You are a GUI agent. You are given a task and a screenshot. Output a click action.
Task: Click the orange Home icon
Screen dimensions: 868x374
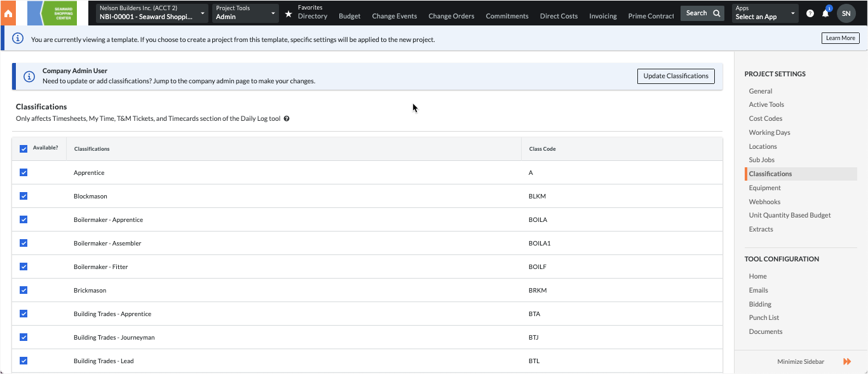[8, 13]
